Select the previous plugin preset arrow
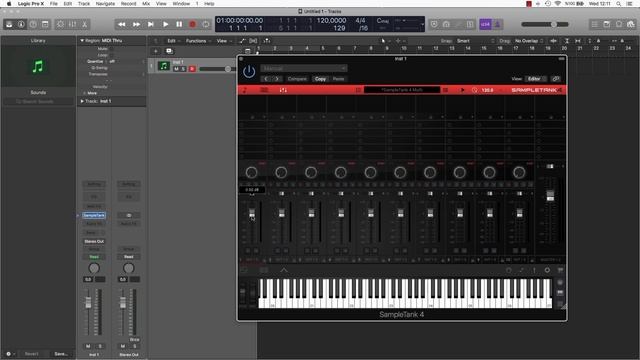The image size is (640, 360). pyautogui.click(x=266, y=79)
